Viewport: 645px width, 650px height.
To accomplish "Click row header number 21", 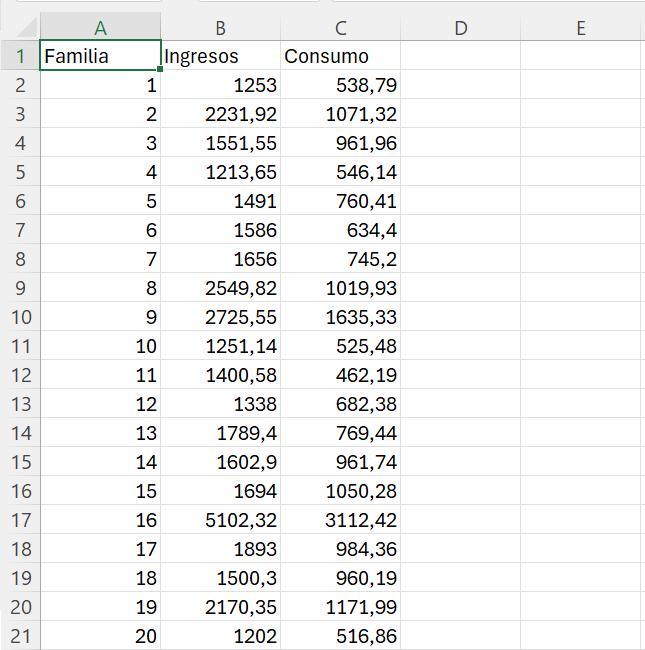I will [20, 636].
